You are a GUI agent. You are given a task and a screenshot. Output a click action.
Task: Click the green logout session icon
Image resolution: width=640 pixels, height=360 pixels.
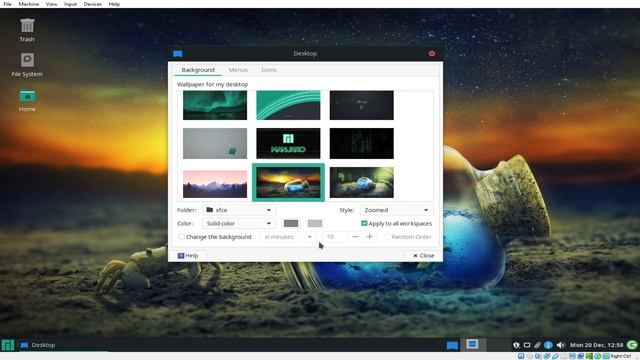click(x=632, y=345)
